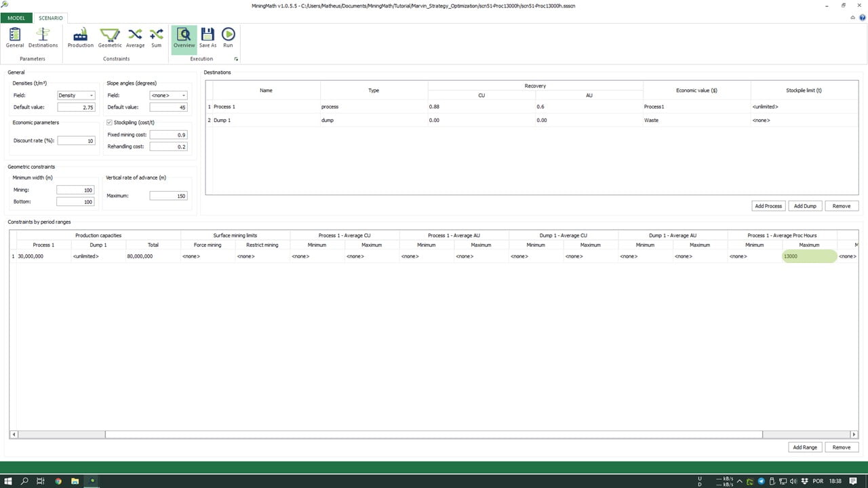The height and width of the screenshot is (488, 868).
Task: Select the Production constraints icon
Action: click(x=81, y=37)
